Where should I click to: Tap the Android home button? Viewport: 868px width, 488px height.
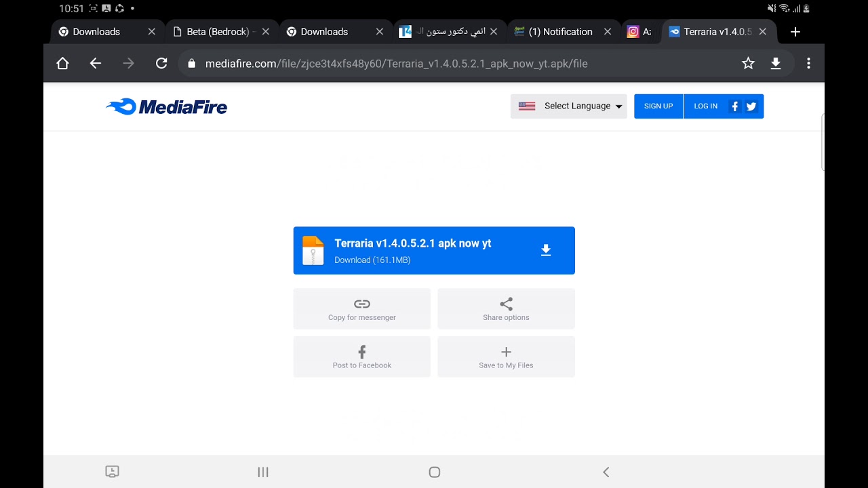click(x=435, y=472)
